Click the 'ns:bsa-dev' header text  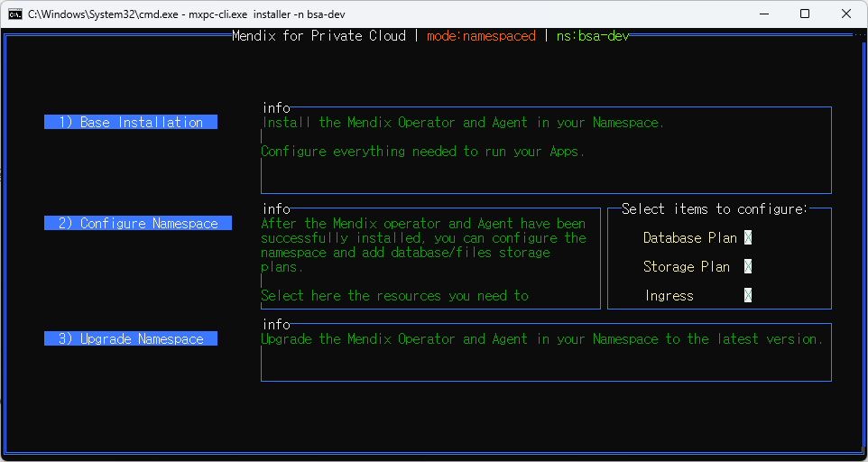(x=593, y=36)
